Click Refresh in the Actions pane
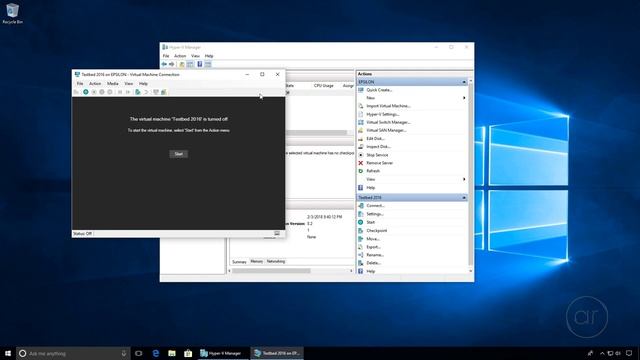 (x=373, y=171)
